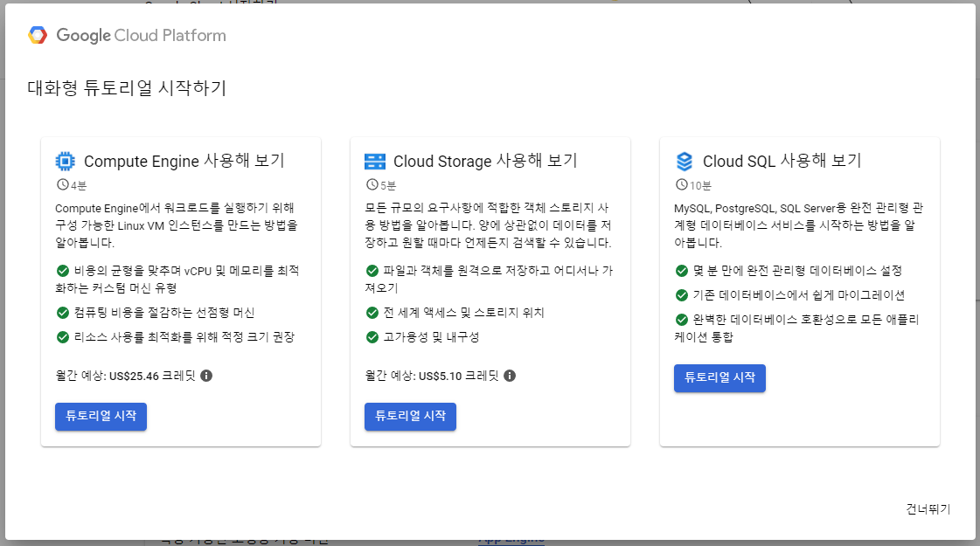
Task: Click checkmark icon for 적정 크기 권장 item
Action: pyautogui.click(x=62, y=336)
